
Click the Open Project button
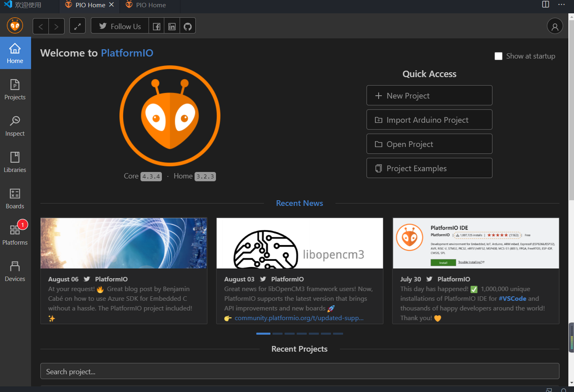429,144
